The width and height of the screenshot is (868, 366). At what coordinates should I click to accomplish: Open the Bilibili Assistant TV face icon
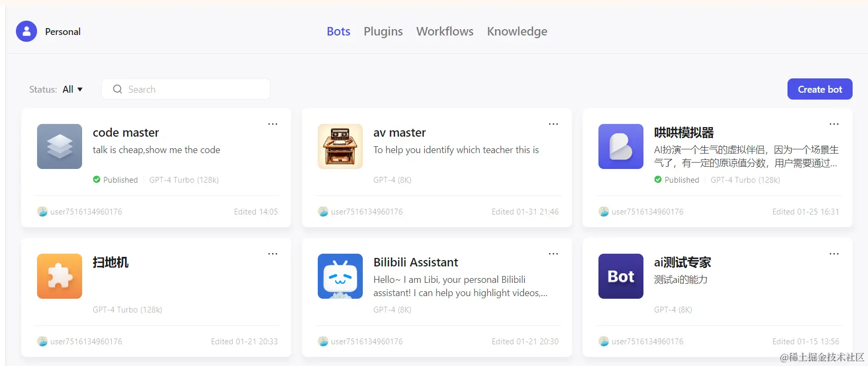point(340,276)
